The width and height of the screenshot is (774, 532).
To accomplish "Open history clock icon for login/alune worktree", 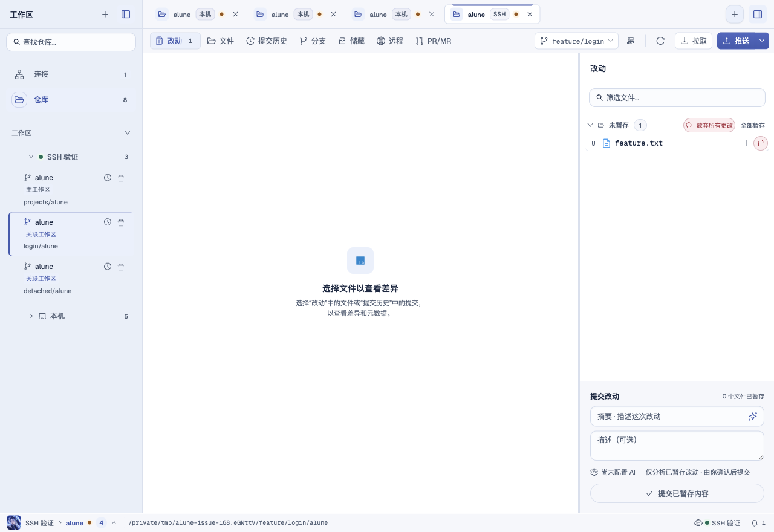I will [108, 222].
